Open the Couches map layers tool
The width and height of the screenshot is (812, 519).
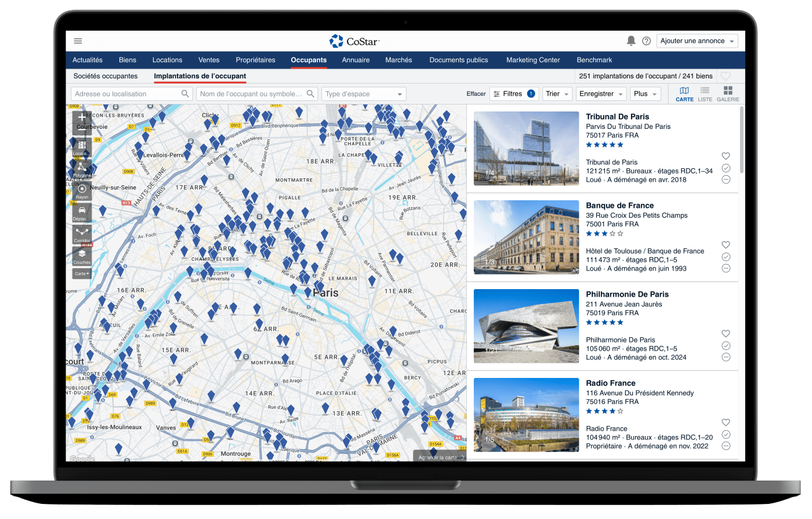[x=82, y=255]
